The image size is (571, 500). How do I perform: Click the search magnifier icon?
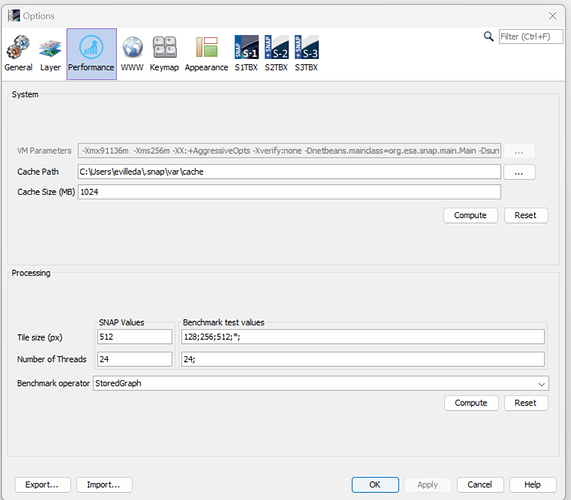488,36
